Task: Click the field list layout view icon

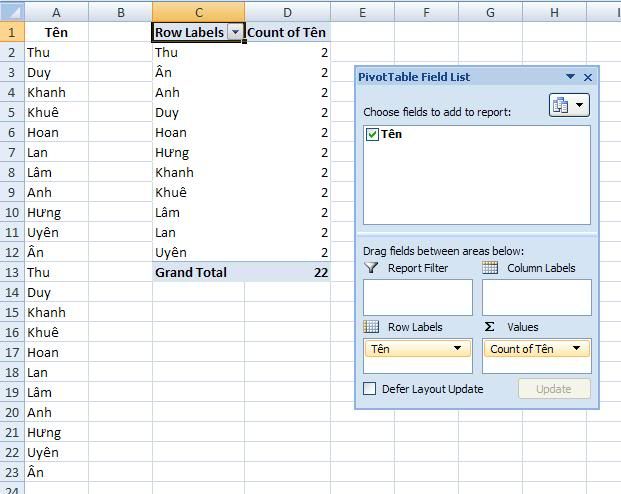Action: (x=569, y=105)
